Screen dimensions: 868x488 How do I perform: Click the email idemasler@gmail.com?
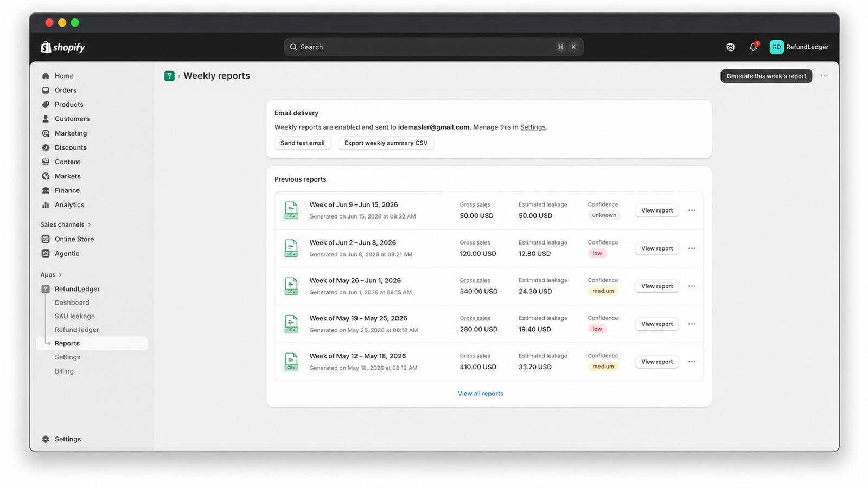(433, 127)
